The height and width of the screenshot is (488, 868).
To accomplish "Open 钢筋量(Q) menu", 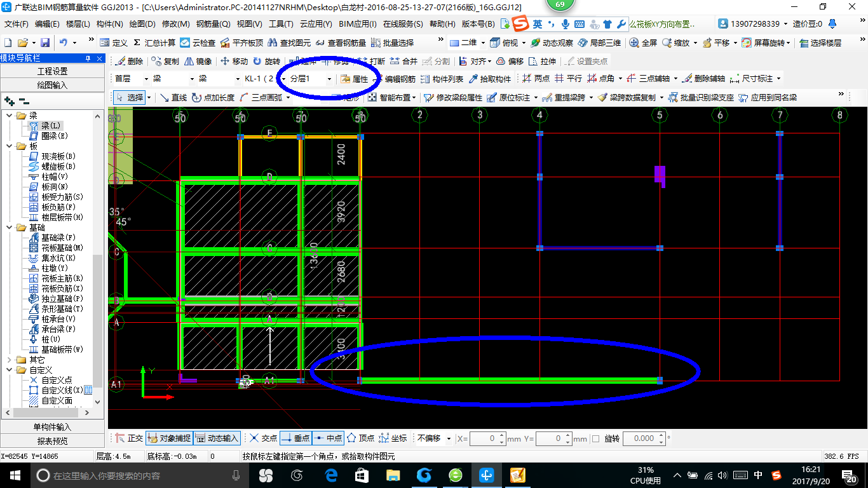I will [213, 24].
